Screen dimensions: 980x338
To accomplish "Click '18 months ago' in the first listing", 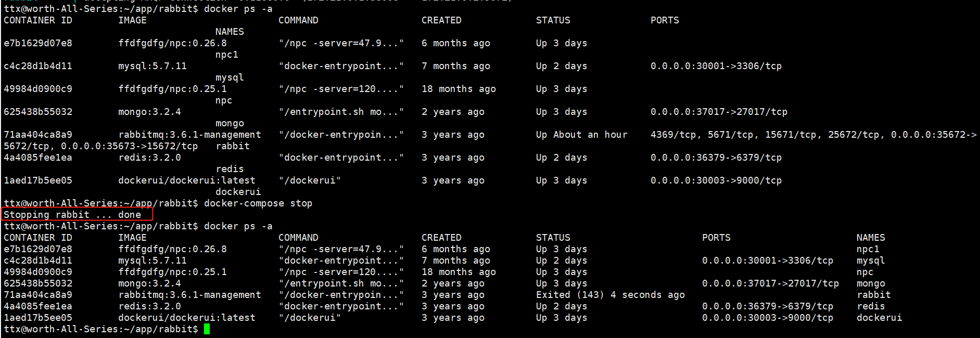I will point(459,89).
